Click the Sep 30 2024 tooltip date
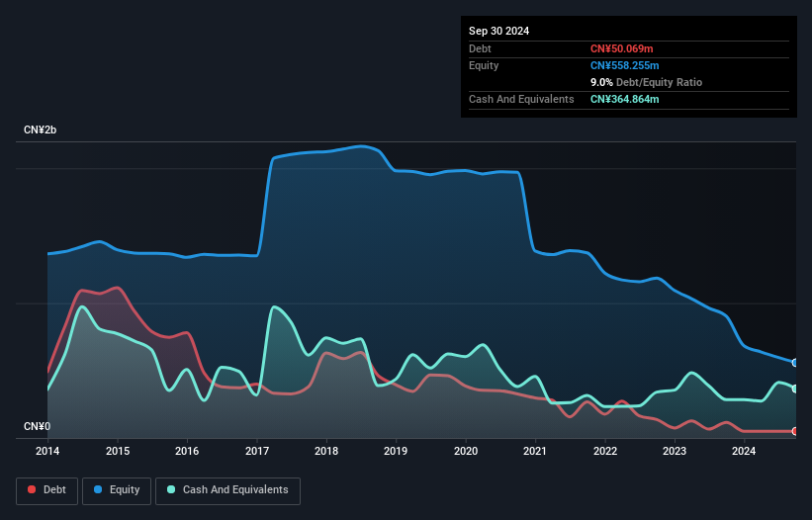The image size is (812, 520). tap(498, 31)
